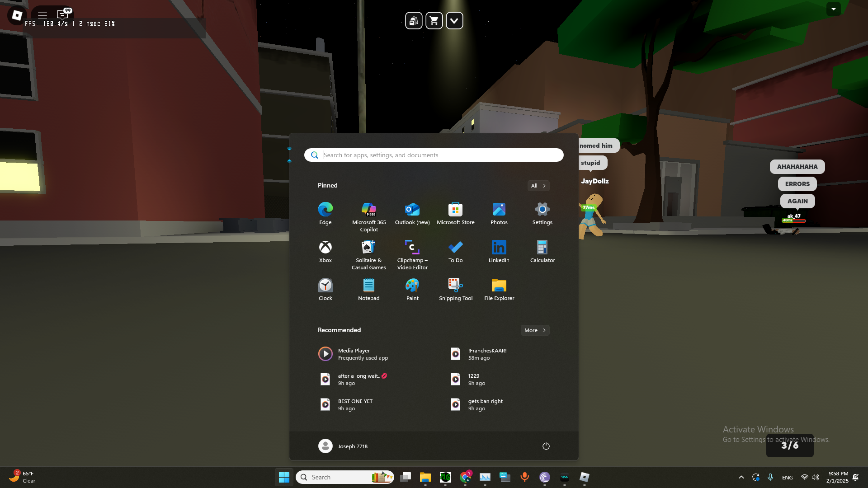Image resolution: width=868 pixels, height=488 pixels.
Task: Click the power button icon
Action: 546,446
